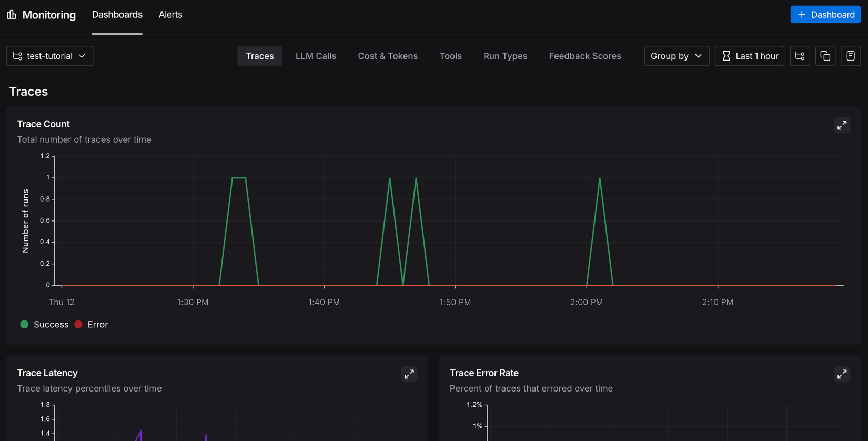Viewport: 868px width, 441px height.
Task: Click the trace peak near 2:00 PM
Action: pyautogui.click(x=600, y=178)
